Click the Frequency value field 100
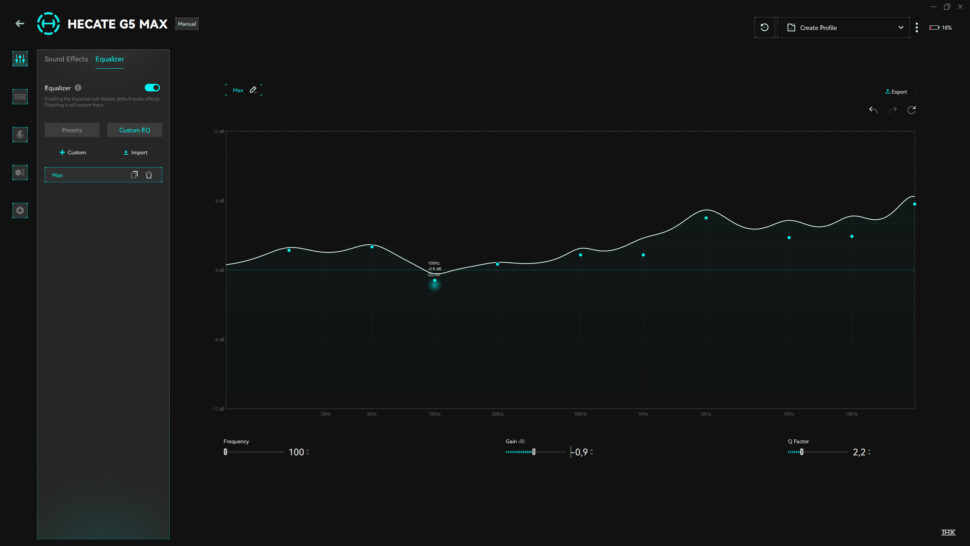The height and width of the screenshot is (546, 970). (x=296, y=452)
